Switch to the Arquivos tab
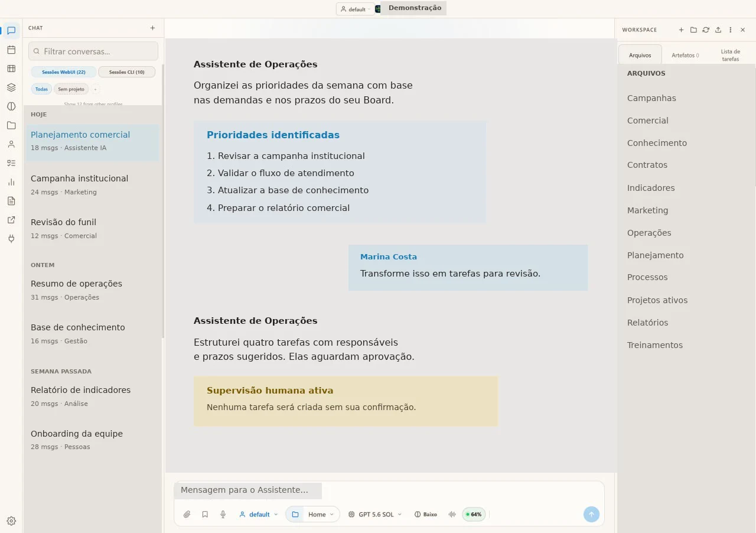Viewport: 756px width, 533px height. pyautogui.click(x=640, y=55)
